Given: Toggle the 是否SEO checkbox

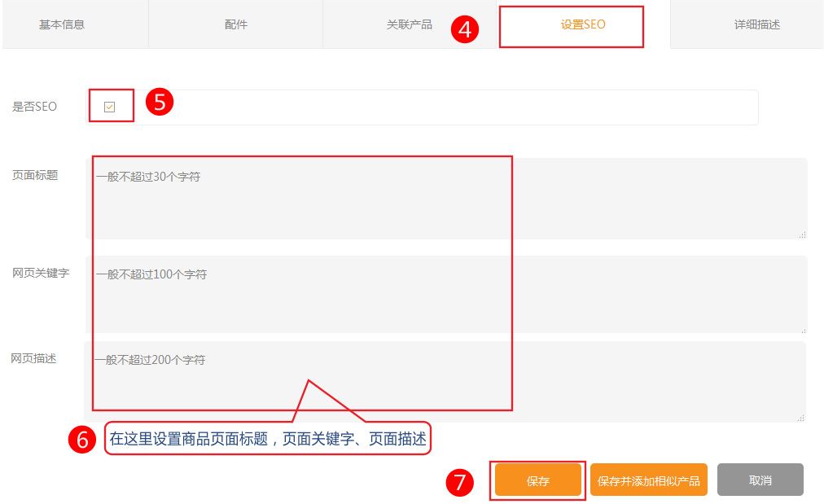Looking at the screenshot, I should [x=110, y=107].
